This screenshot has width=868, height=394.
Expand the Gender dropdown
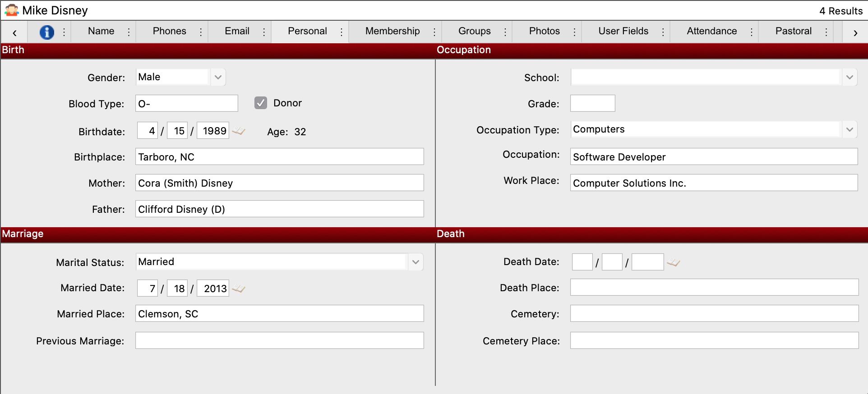click(218, 77)
